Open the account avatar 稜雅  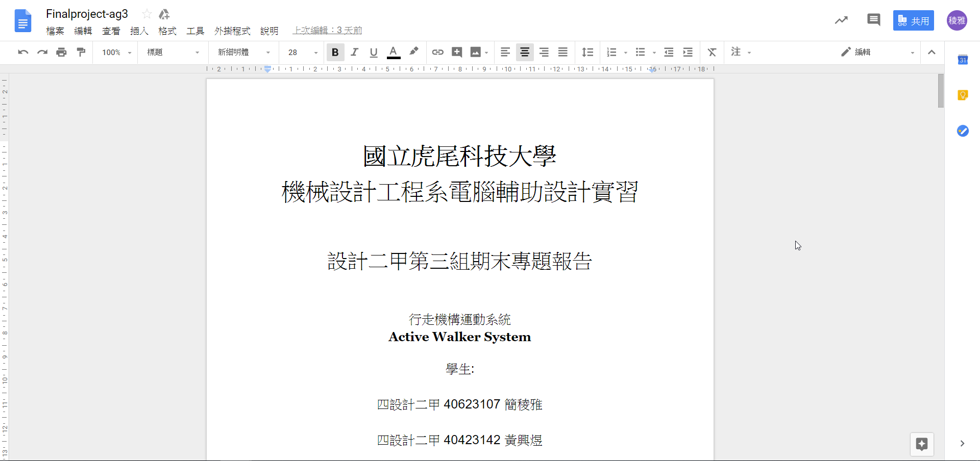[x=957, y=20]
